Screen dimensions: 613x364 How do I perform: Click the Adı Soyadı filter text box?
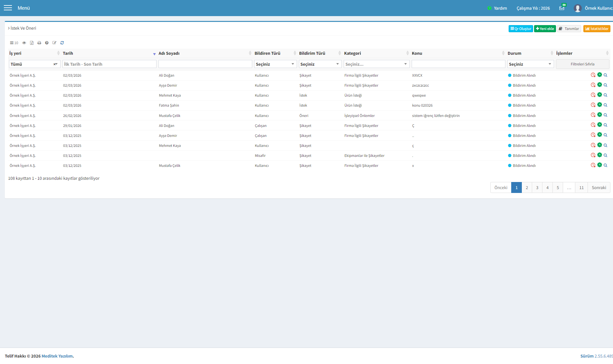point(205,64)
